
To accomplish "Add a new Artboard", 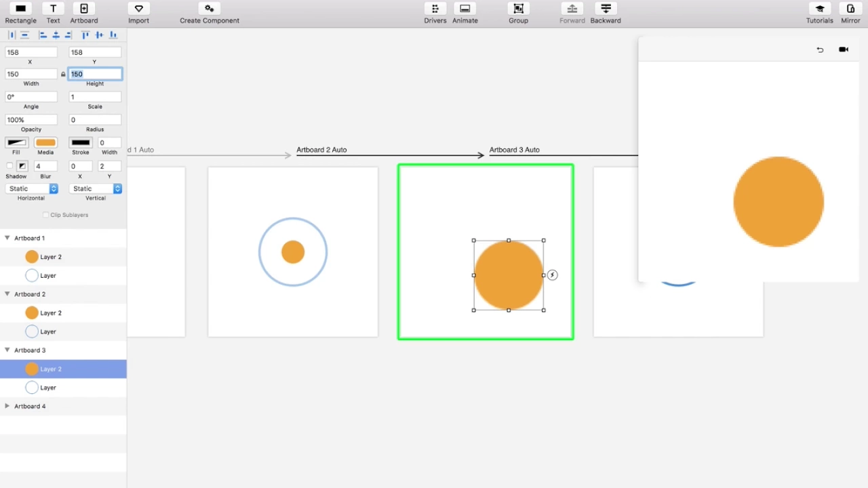I will (84, 9).
